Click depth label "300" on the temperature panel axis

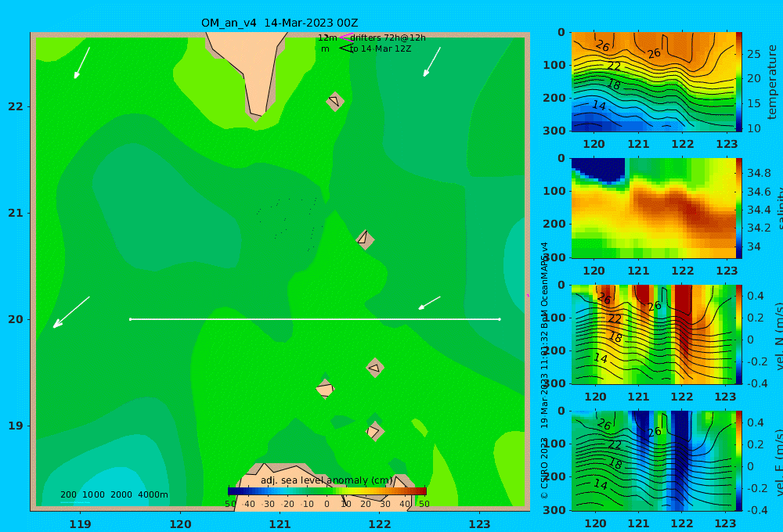pos(554,130)
